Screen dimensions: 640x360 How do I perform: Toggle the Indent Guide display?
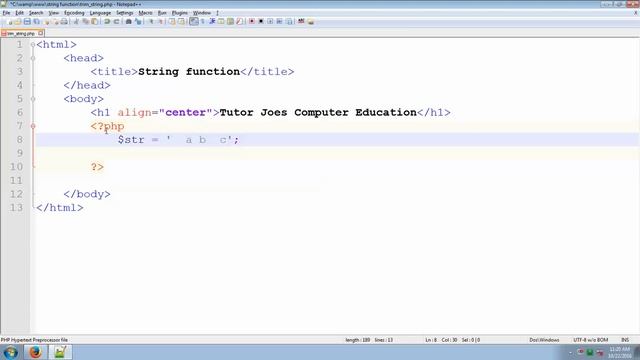pyautogui.click(x=212, y=21)
